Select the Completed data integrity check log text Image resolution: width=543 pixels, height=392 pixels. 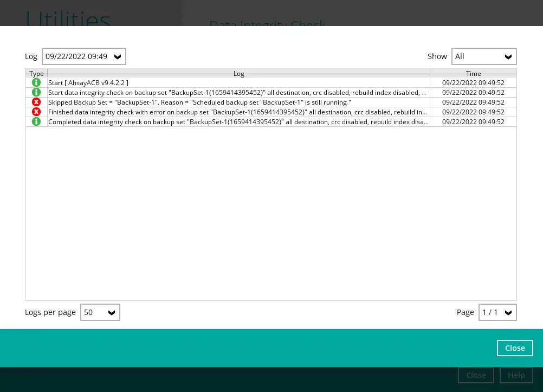point(238,121)
